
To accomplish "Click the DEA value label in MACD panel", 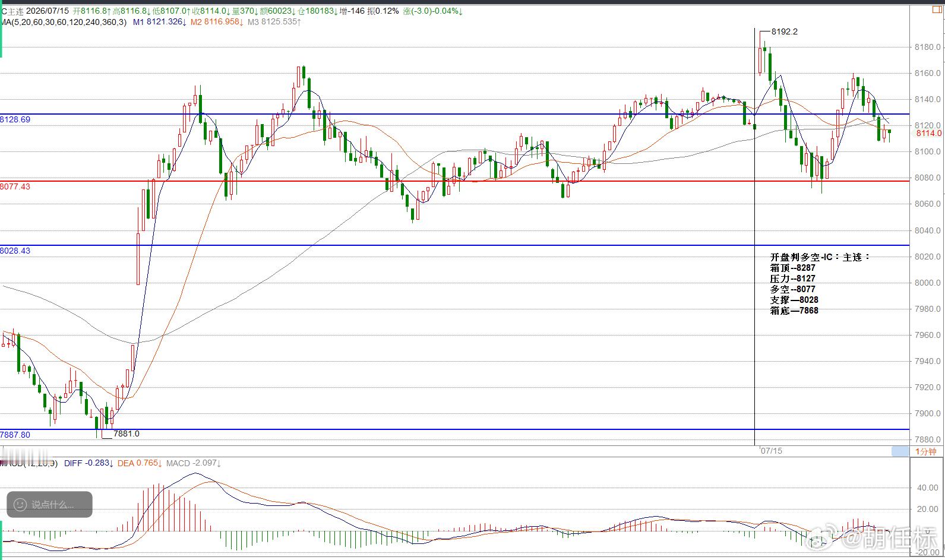I will click(x=139, y=463).
